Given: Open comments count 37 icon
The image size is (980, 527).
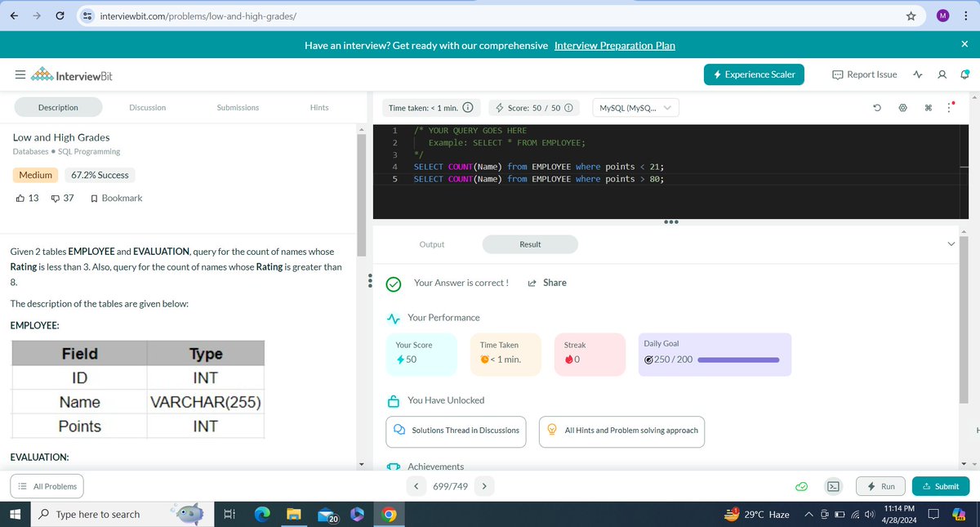Looking at the screenshot, I should coord(56,198).
